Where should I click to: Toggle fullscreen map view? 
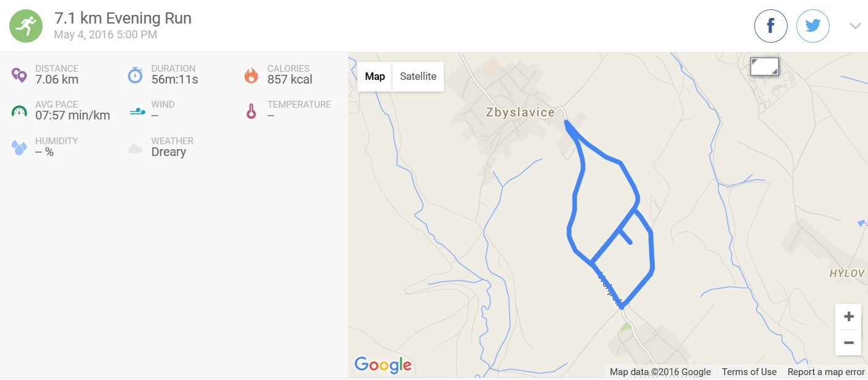(765, 67)
